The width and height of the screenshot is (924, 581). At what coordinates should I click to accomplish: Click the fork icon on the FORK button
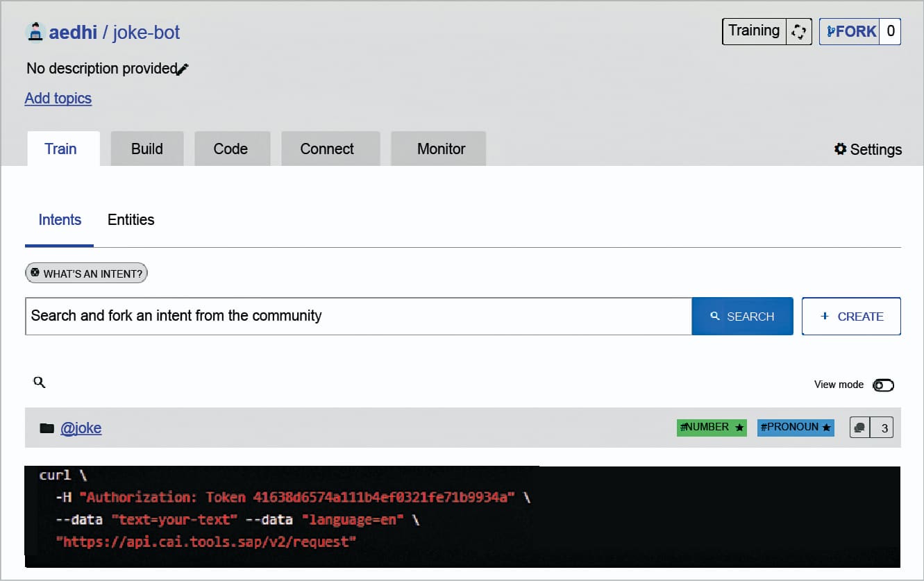click(x=831, y=31)
